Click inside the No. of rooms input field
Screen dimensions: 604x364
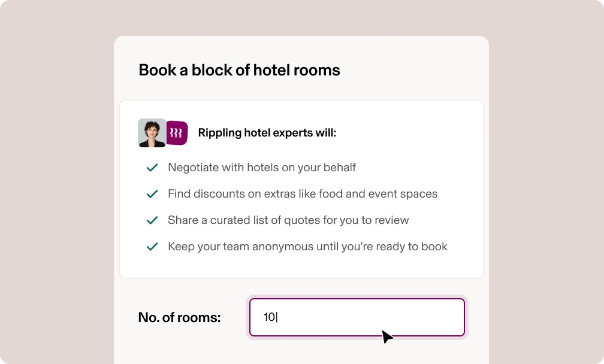(357, 317)
